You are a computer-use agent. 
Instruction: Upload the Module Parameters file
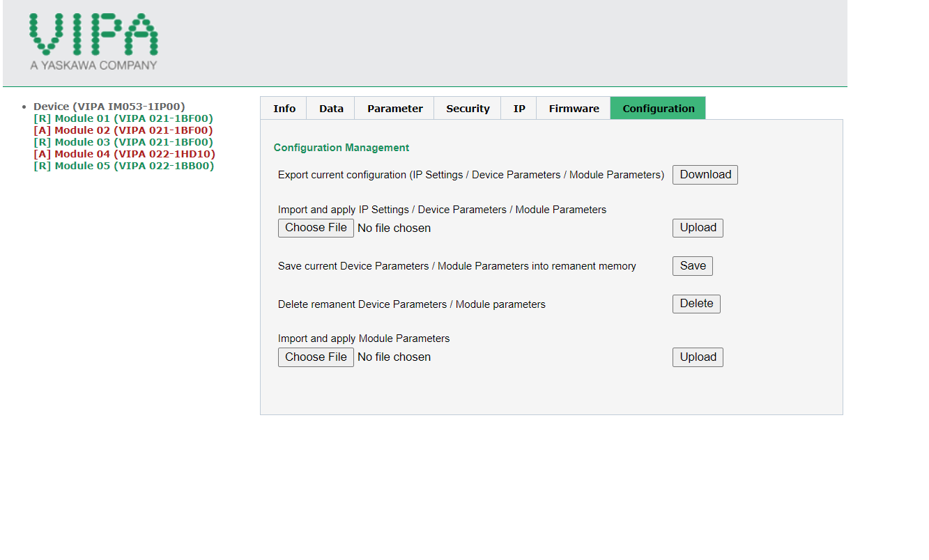(x=698, y=357)
